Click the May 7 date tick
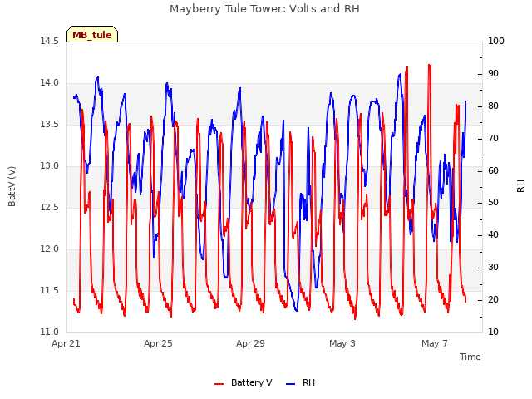 (x=435, y=343)
